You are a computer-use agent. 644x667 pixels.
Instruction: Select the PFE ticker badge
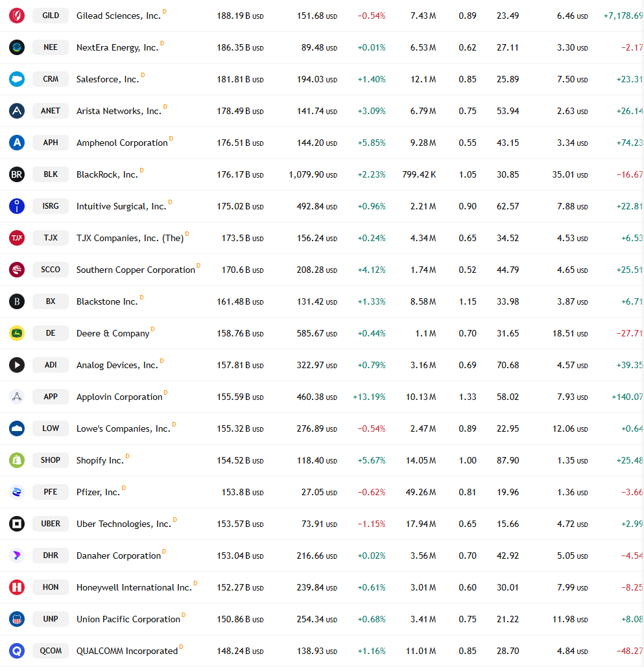point(51,492)
